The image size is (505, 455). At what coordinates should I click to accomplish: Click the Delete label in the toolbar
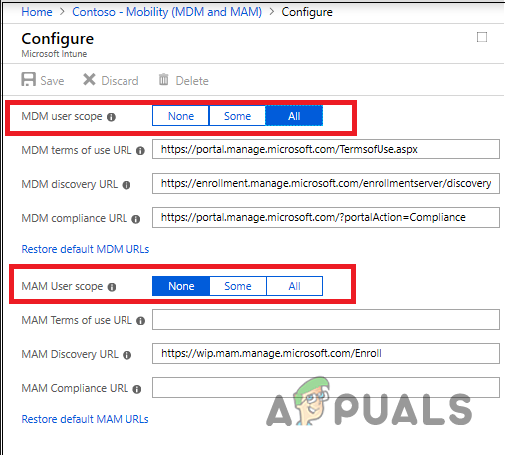(x=192, y=81)
